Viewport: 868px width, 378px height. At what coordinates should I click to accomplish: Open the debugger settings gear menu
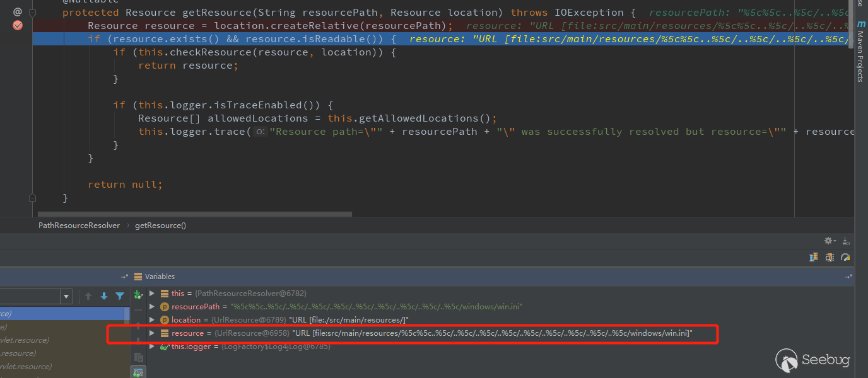(828, 241)
